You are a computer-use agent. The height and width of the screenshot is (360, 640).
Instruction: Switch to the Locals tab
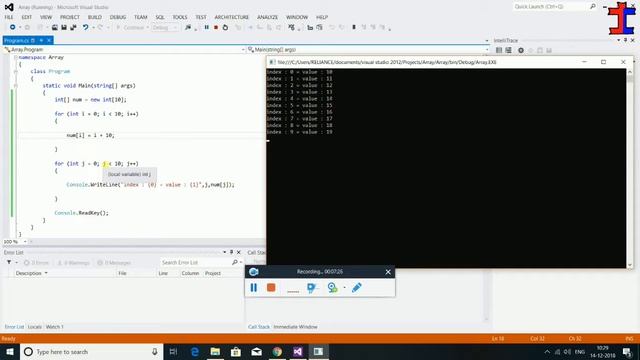pyautogui.click(x=35, y=327)
